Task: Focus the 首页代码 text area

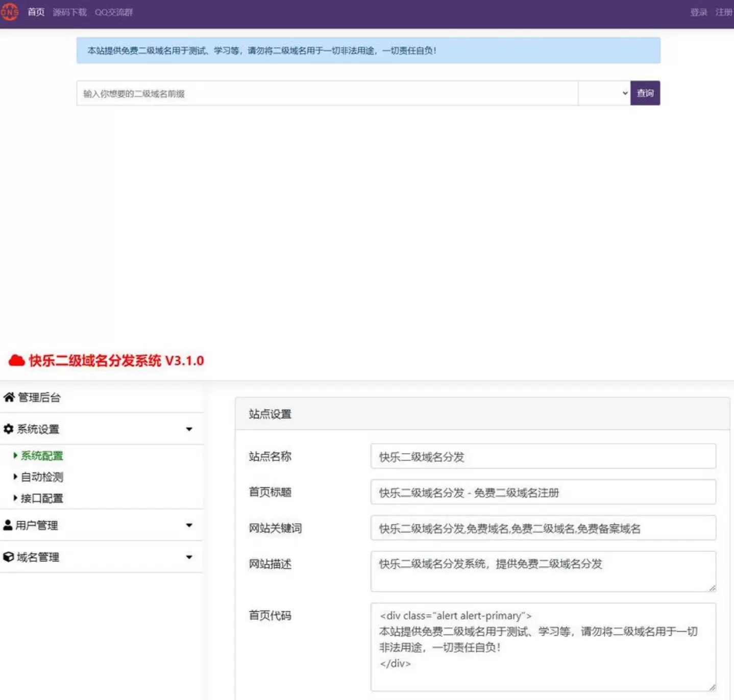Action: (x=543, y=647)
